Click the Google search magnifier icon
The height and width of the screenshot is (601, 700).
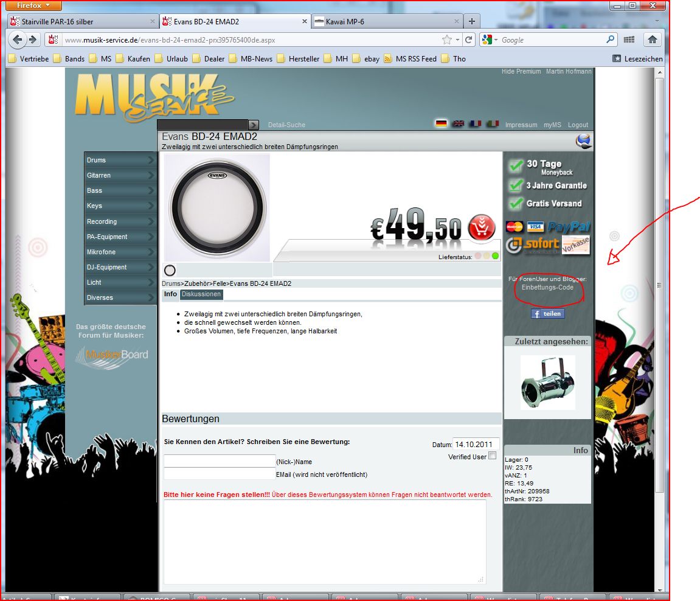[610, 40]
